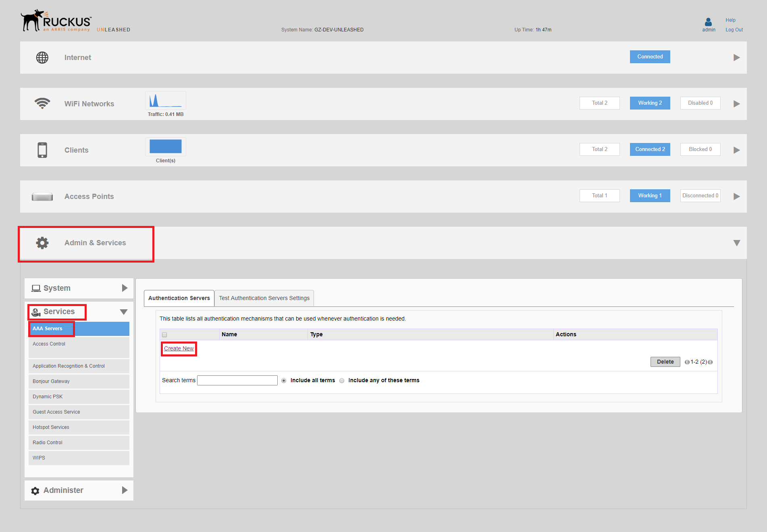767x532 pixels.
Task: Click the admin user profile icon
Action: point(709,22)
